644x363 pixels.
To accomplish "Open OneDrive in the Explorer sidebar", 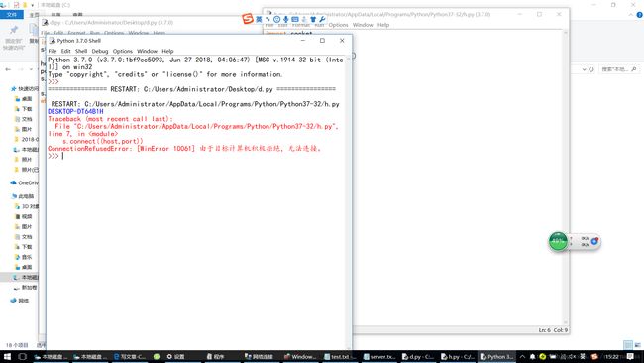I will (25, 182).
